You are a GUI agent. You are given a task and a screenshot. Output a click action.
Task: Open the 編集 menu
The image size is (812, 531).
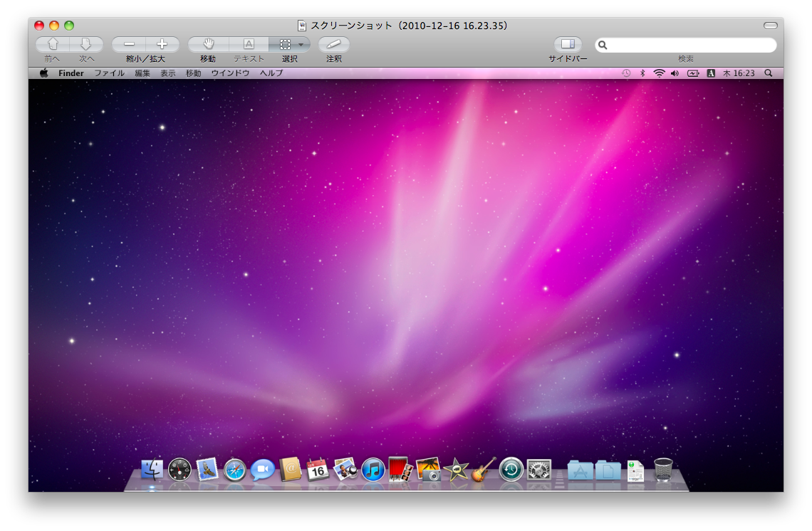(142, 73)
